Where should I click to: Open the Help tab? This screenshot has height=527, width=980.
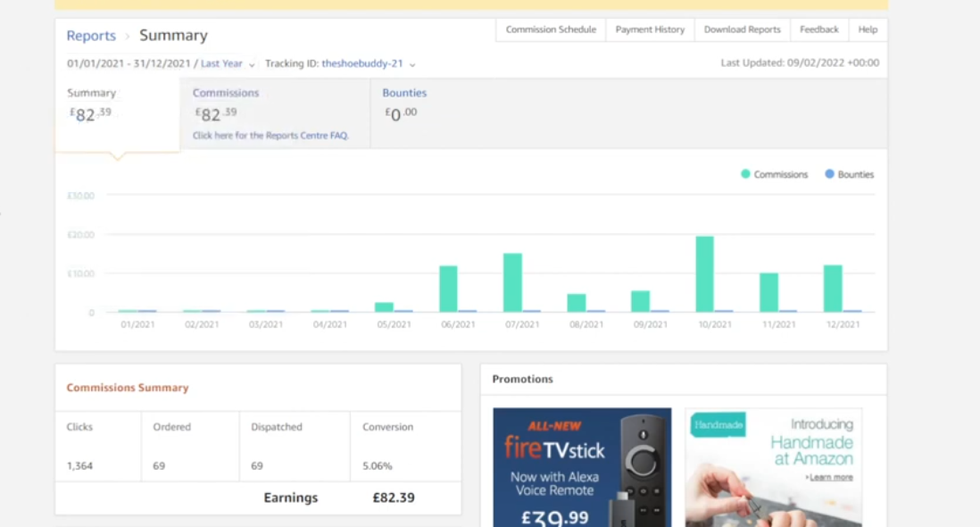(868, 29)
